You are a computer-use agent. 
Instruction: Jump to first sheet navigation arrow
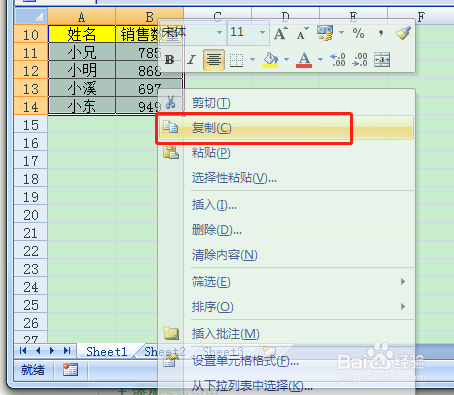[x=23, y=351]
